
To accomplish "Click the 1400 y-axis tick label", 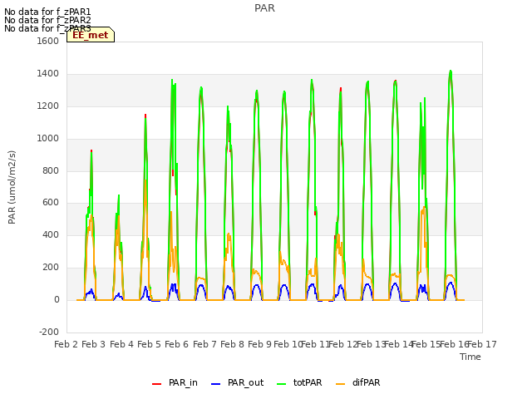I will 48,74.
